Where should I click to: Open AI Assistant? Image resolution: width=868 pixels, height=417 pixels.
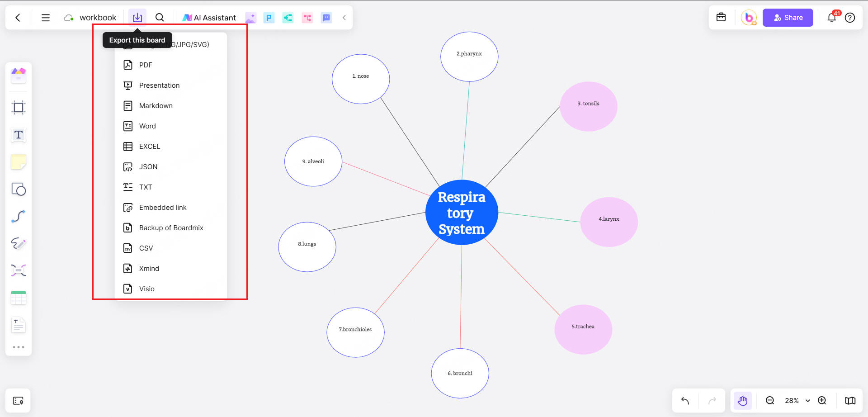click(x=209, y=18)
